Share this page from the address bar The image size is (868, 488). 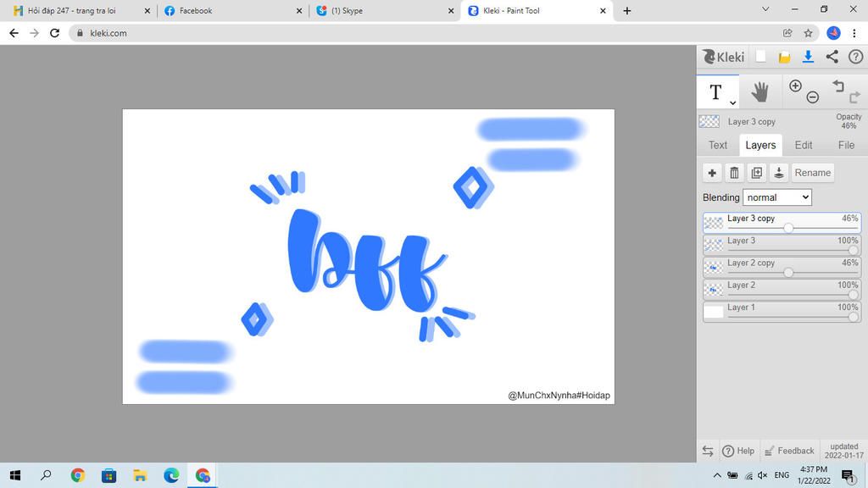[787, 33]
